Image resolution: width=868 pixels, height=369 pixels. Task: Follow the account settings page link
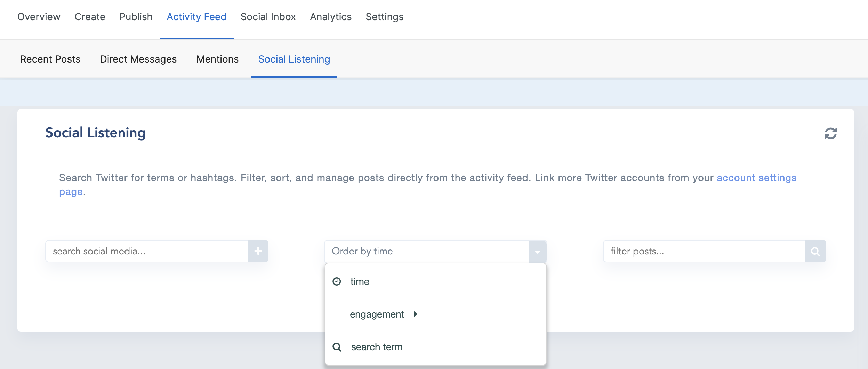(756, 178)
